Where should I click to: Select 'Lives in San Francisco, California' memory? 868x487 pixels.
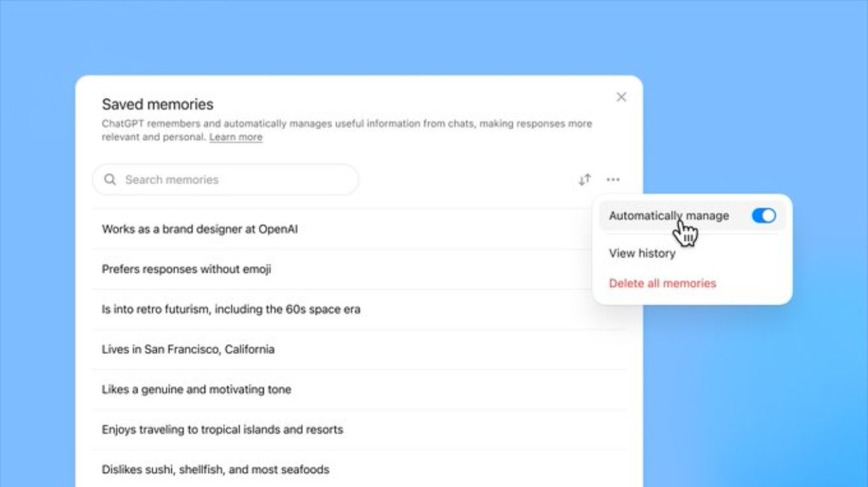click(x=359, y=349)
